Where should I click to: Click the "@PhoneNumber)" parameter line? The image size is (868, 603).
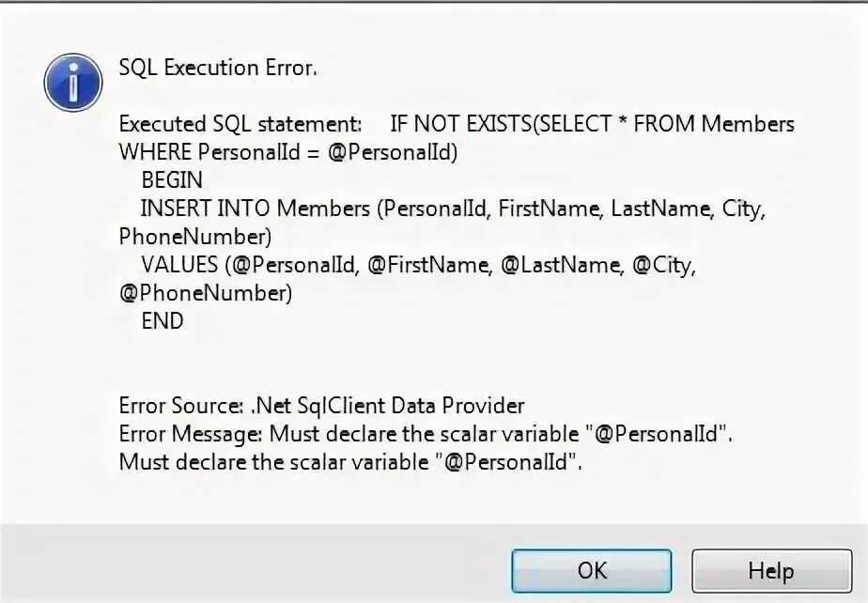206,293
